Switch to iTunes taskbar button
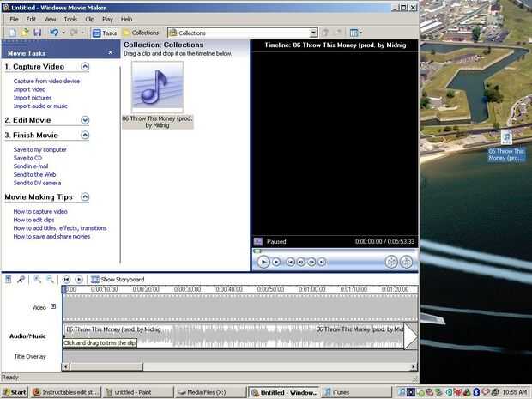532x399 pixels. [357, 392]
